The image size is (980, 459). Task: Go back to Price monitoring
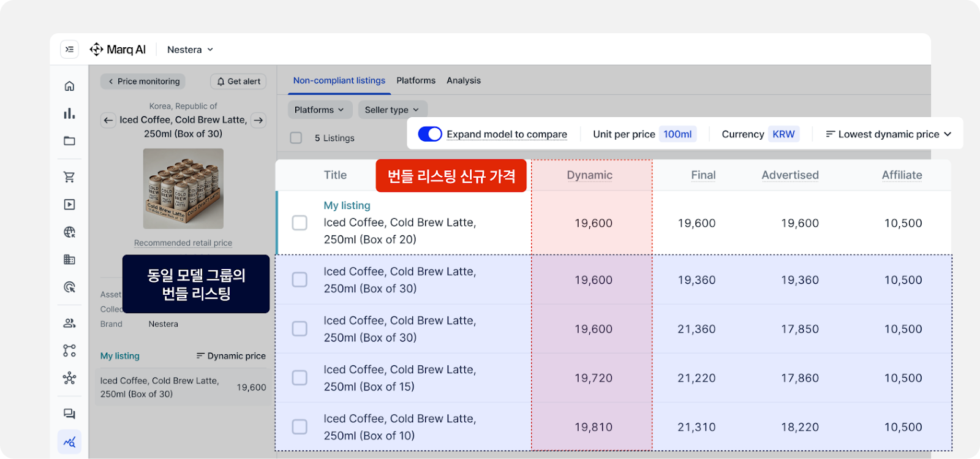pos(143,82)
